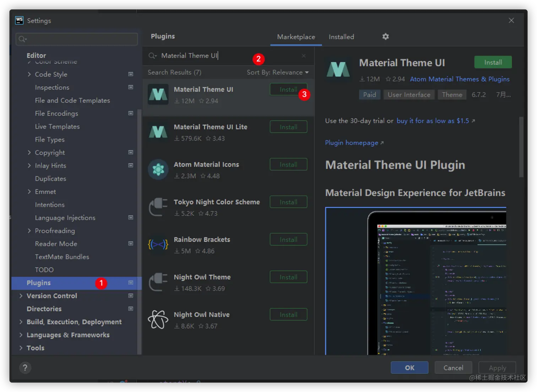Click the project-level icon beside Language Injections

pos(131,217)
